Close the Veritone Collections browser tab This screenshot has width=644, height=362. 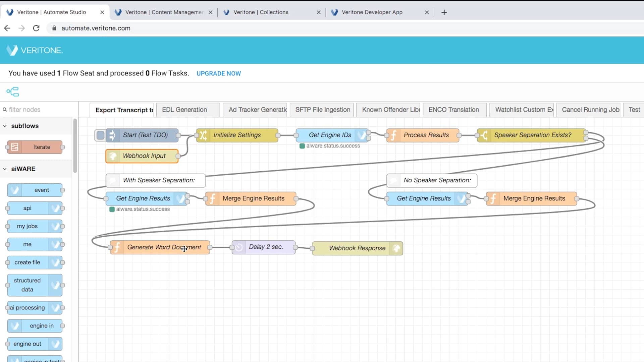point(318,12)
